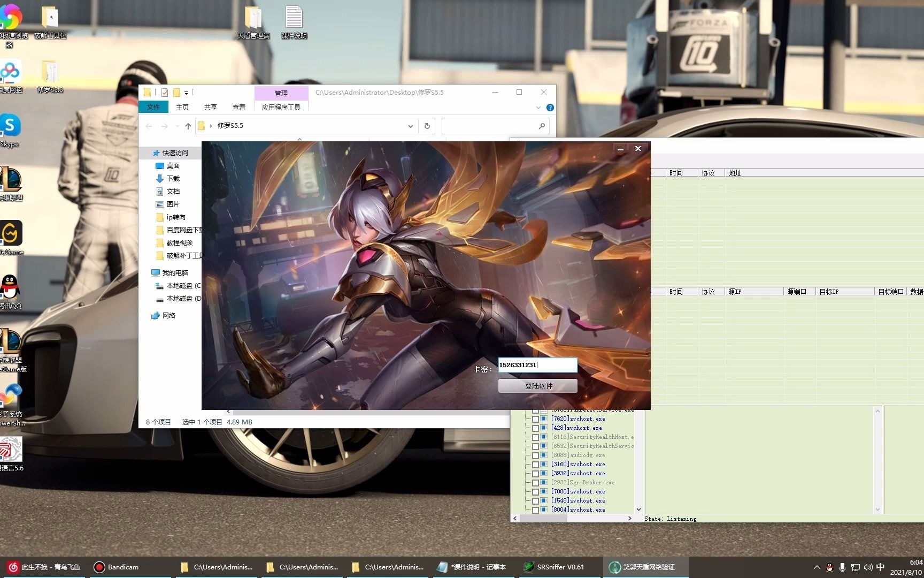Viewport: 924px width, 578px height.
Task: Open the volume tray icon
Action: click(868, 567)
